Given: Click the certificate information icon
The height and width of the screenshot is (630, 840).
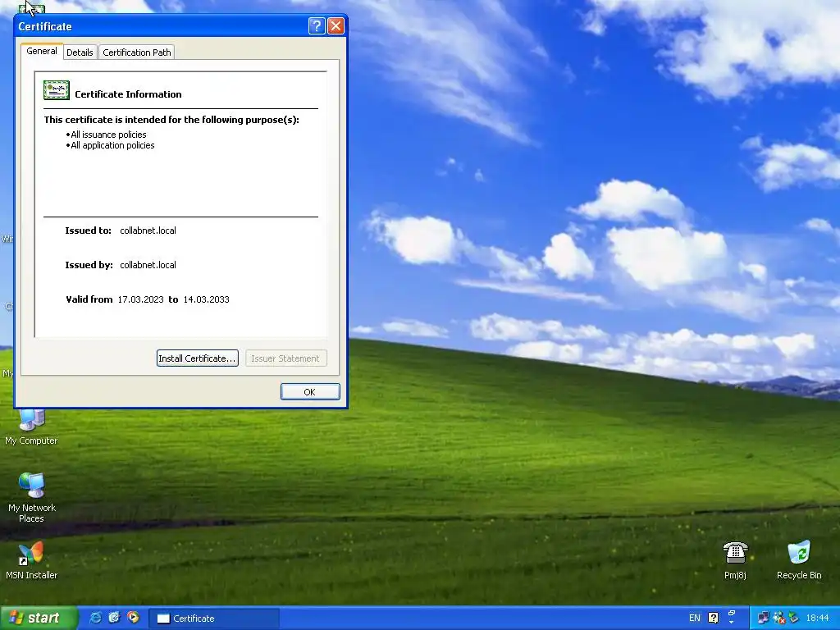Looking at the screenshot, I should click(57, 90).
